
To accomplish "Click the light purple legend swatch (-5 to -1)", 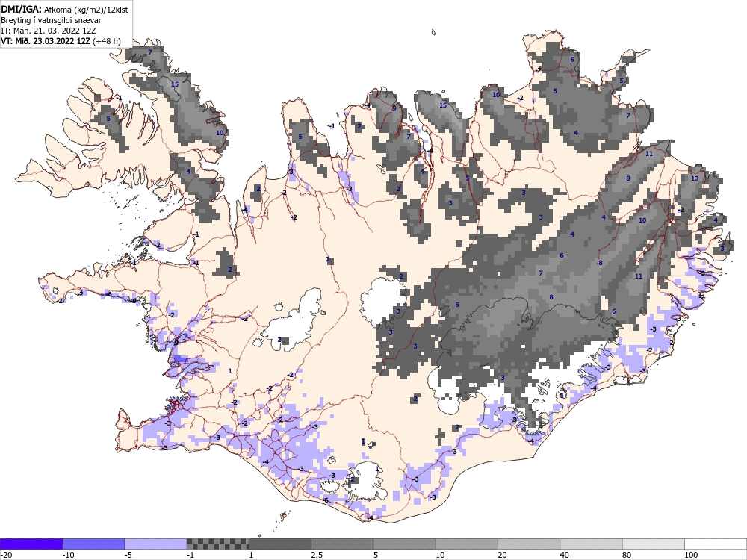I will pos(156,544).
